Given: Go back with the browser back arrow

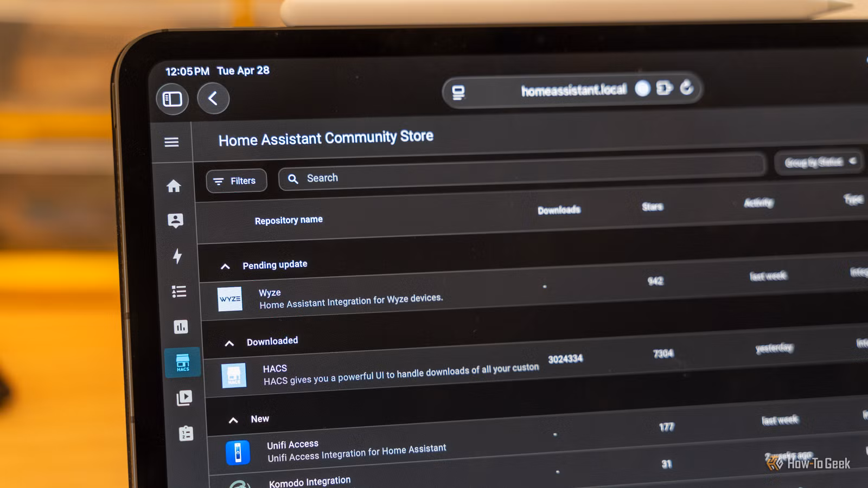Looking at the screenshot, I should pyautogui.click(x=213, y=98).
